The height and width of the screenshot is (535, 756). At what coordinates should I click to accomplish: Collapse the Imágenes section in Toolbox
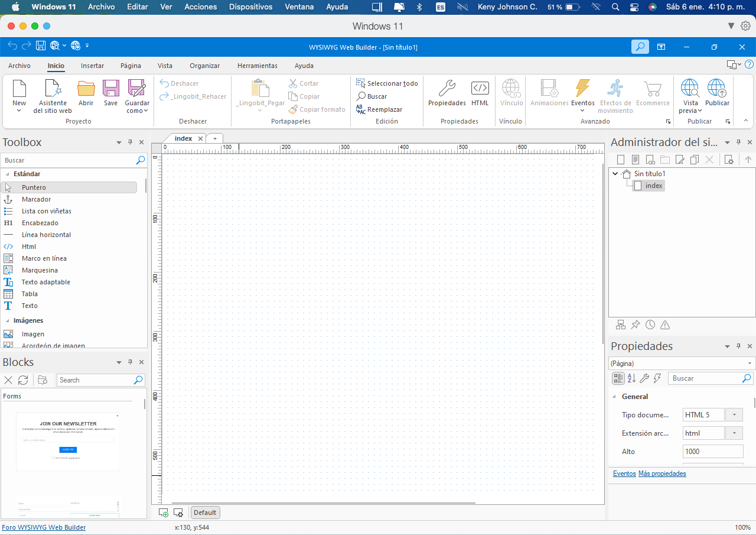[8, 321]
